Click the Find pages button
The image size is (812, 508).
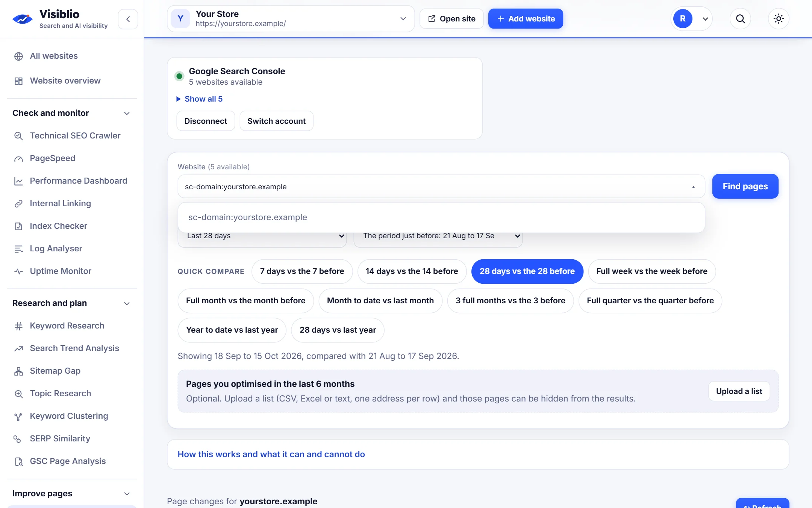pyautogui.click(x=745, y=186)
